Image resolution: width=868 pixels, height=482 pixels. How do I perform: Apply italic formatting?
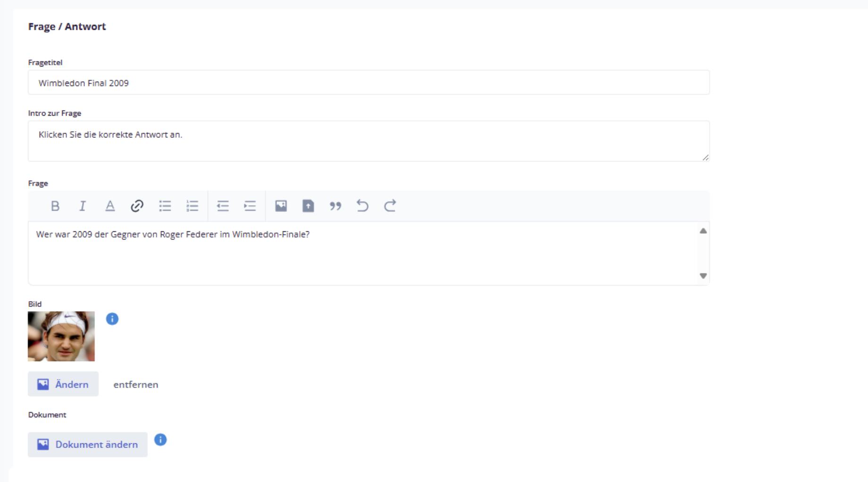point(83,206)
